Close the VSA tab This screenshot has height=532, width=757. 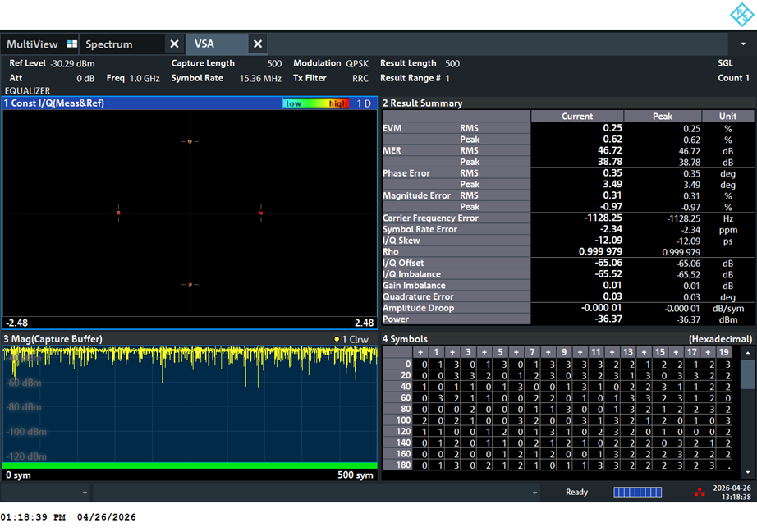pos(258,44)
